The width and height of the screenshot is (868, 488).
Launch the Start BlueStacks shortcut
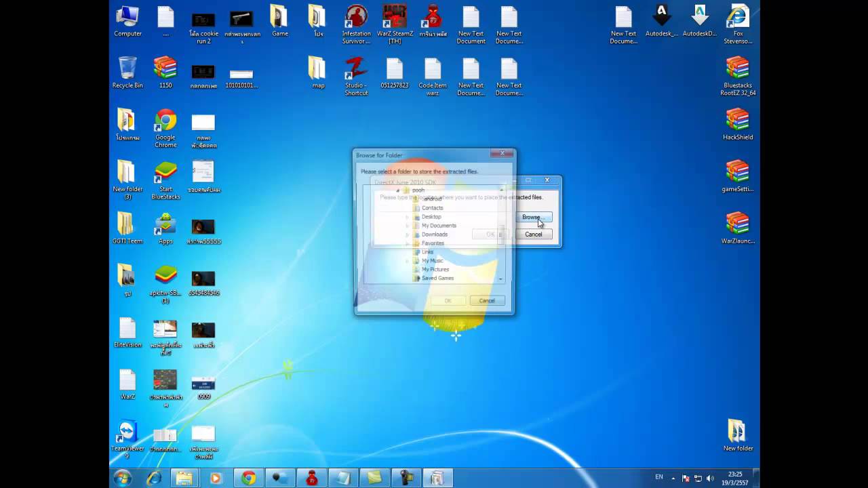[x=165, y=180]
